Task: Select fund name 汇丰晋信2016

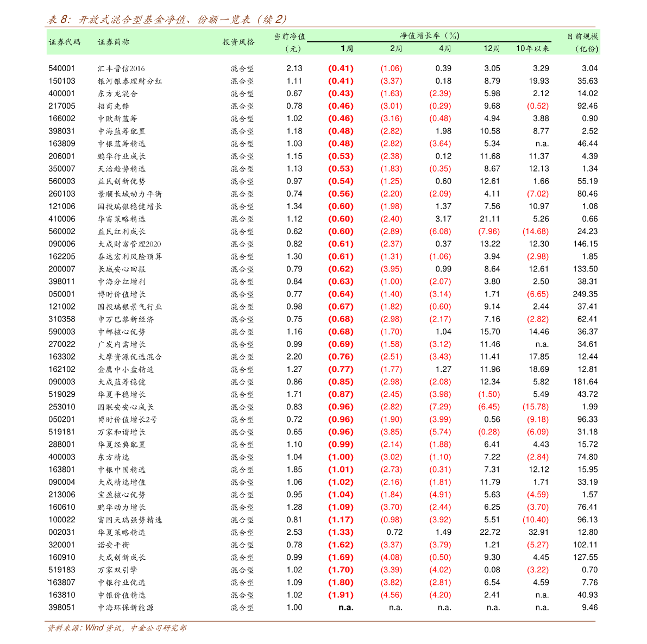Action: 121,68
